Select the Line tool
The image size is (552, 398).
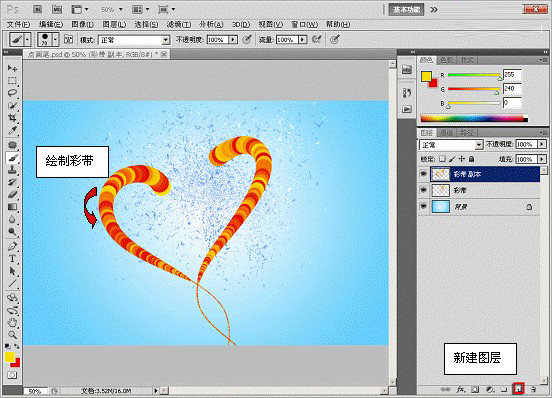pos(12,284)
